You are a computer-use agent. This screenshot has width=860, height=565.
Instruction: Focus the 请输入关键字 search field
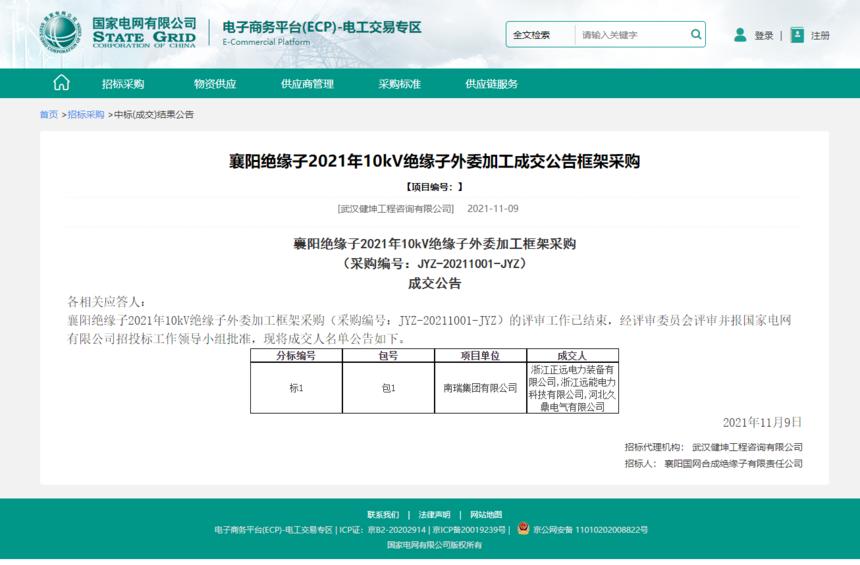[x=631, y=35]
